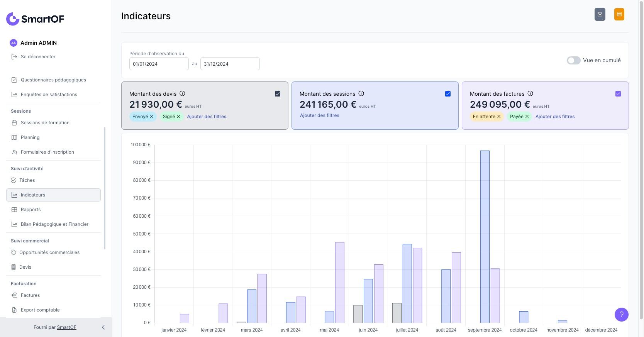The width and height of the screenshot is (644, 337).
Task: Follow the SmartOF link in the footer
Action: 66,327
